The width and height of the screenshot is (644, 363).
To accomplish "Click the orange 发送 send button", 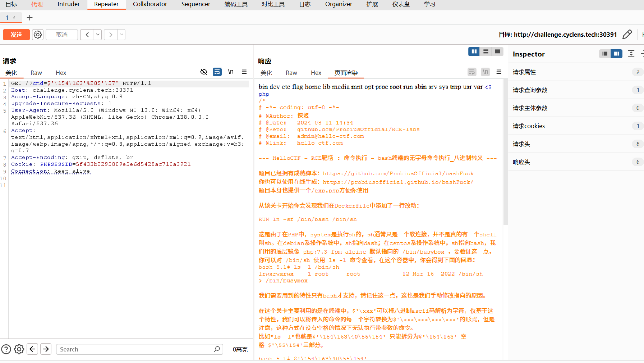I will tap(16, 35).
